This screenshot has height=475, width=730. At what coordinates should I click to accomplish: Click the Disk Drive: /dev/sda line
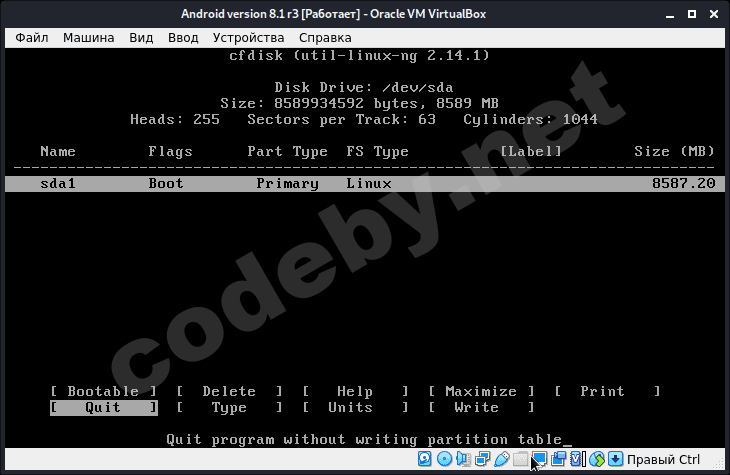pos(364,88)
